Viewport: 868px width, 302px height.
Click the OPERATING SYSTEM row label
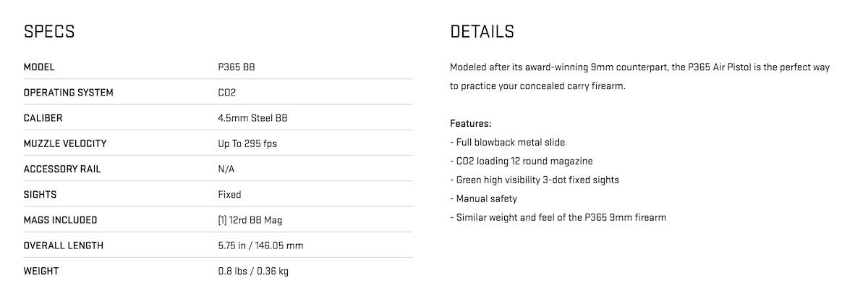pos(69,93)
